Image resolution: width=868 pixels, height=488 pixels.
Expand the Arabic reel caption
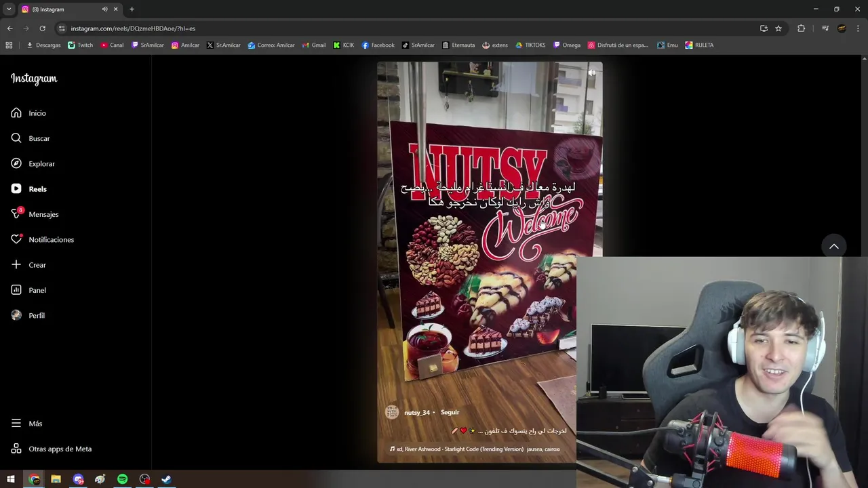pyautogui.click(x=509, y=430)
